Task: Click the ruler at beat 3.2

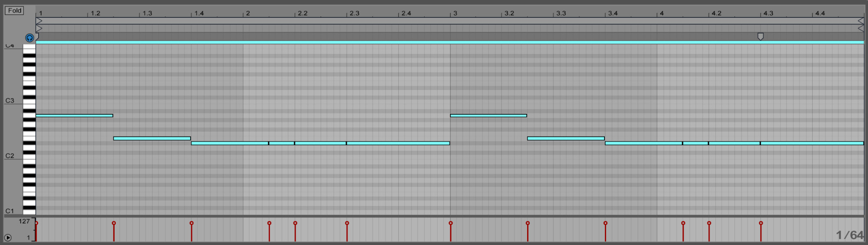Action: pyautogui.click(x=509, y=13)
